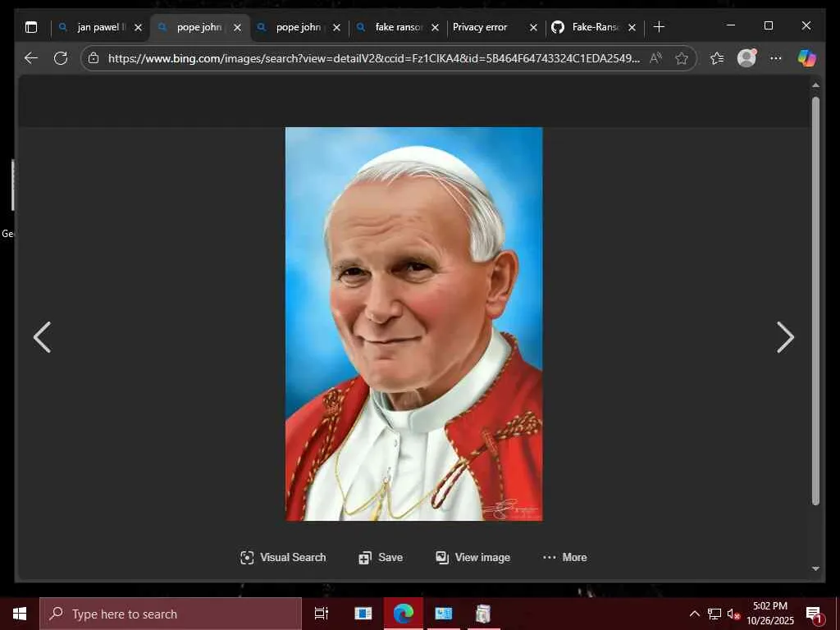The width and height of the screenshot is (840, 630).
Task: Open the Windows Start menu
Action: (20, 614)
